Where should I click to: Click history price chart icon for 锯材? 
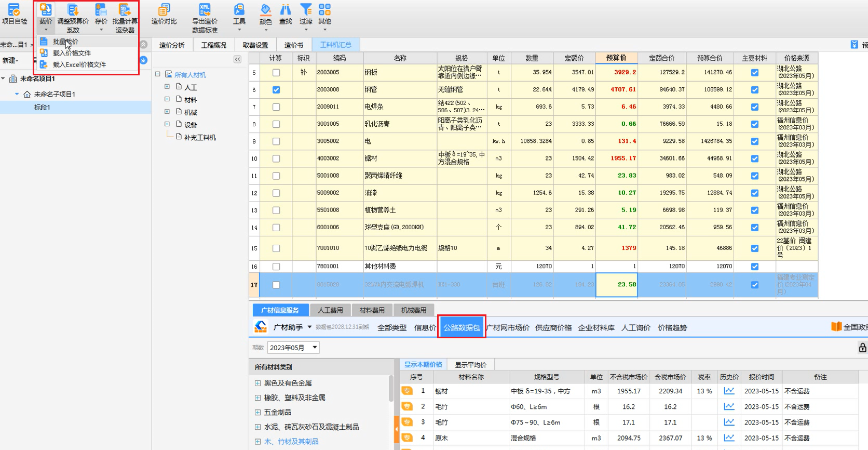(729, 391)
